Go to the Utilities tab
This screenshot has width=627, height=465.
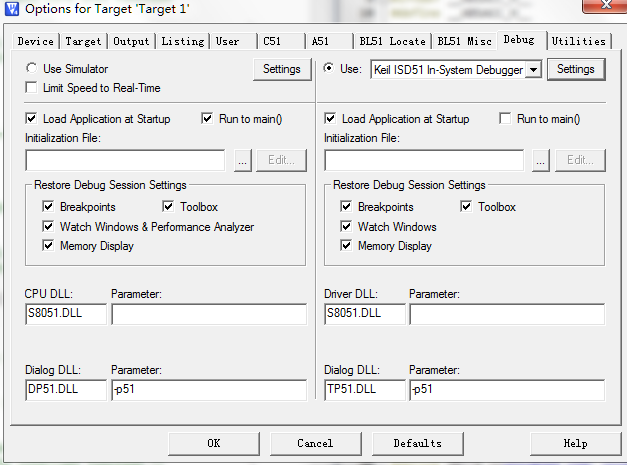(578, 41)
